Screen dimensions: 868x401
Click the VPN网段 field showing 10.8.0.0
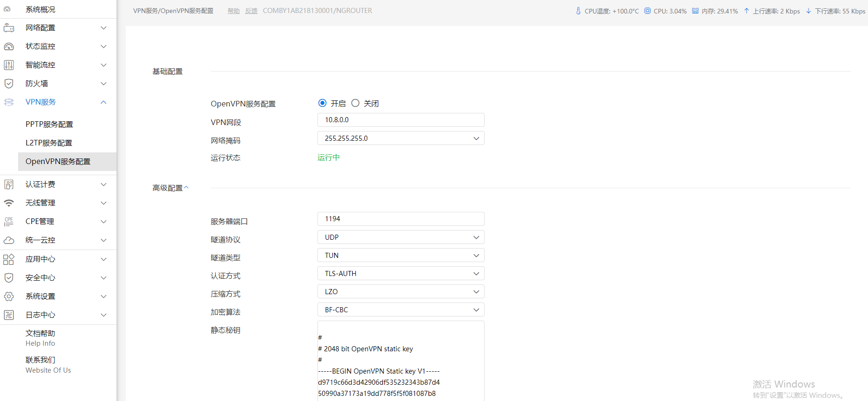tap(401, 120)
